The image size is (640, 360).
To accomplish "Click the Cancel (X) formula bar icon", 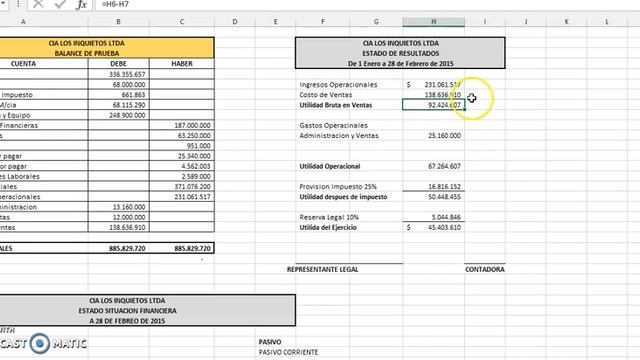I will [38, 4].
